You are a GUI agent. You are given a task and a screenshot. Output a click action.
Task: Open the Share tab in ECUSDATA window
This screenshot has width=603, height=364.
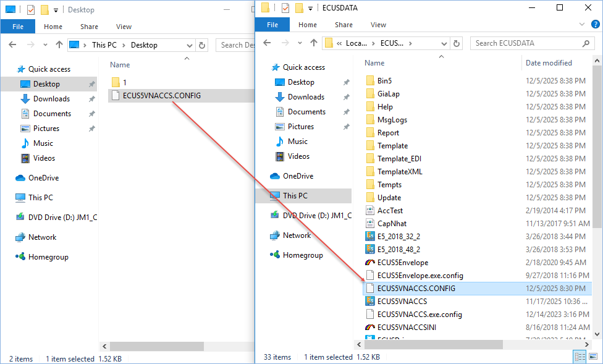coord(344,25)
